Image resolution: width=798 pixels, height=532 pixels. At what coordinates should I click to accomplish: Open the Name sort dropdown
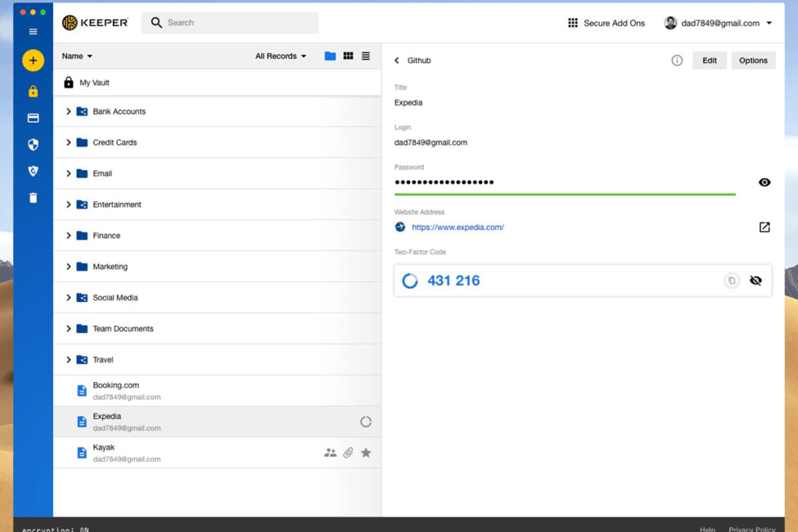(76, 56)
